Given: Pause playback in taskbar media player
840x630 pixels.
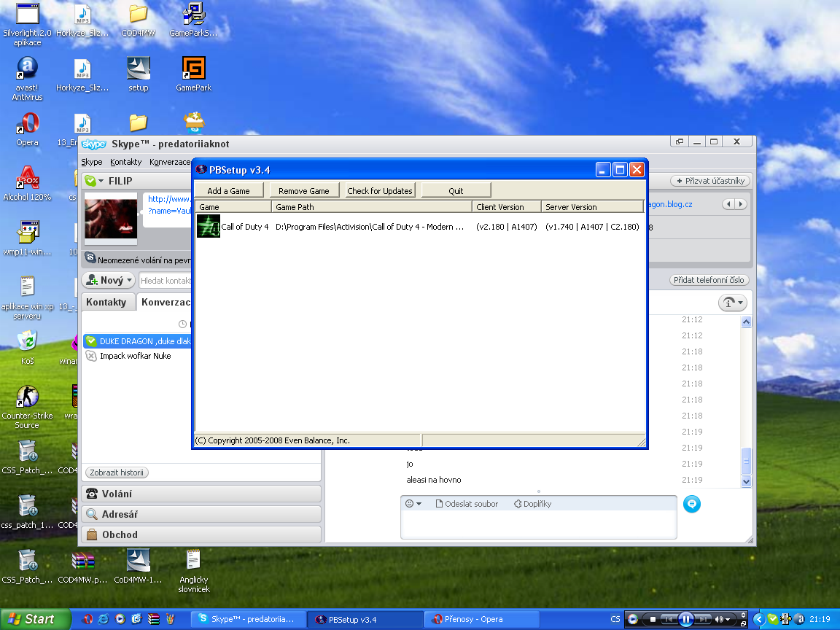Looking at the screenshot, I should point(685,619).
